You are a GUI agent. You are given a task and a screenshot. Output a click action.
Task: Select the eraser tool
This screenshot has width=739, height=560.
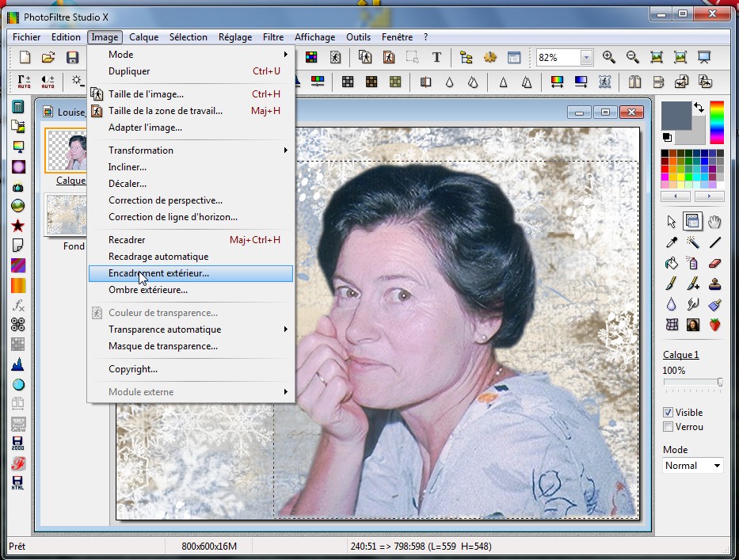(714, 263)
